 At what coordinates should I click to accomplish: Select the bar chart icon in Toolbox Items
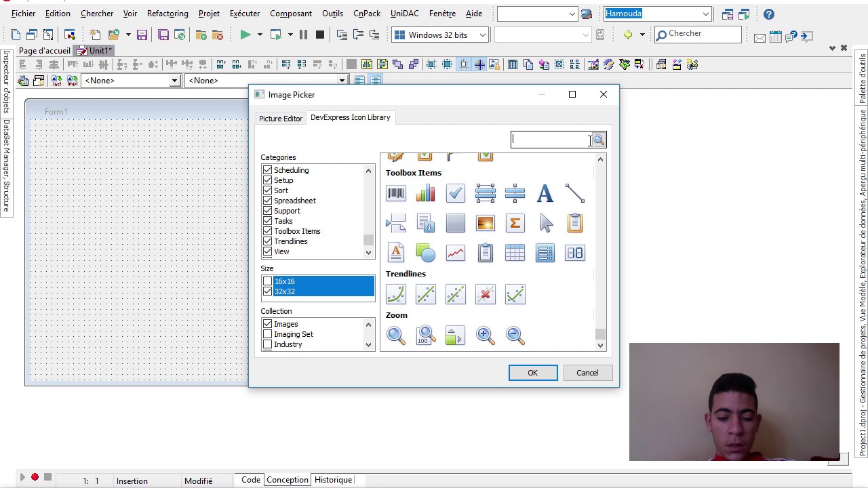point(425,194)
